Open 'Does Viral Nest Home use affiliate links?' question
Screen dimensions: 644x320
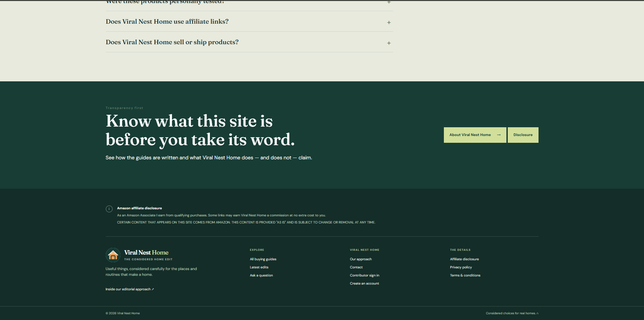pyautogui.click(x=249, y=22)
